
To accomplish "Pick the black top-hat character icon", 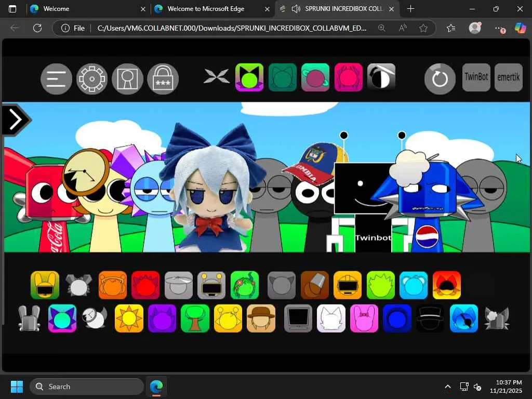I will tap(430, 318).
